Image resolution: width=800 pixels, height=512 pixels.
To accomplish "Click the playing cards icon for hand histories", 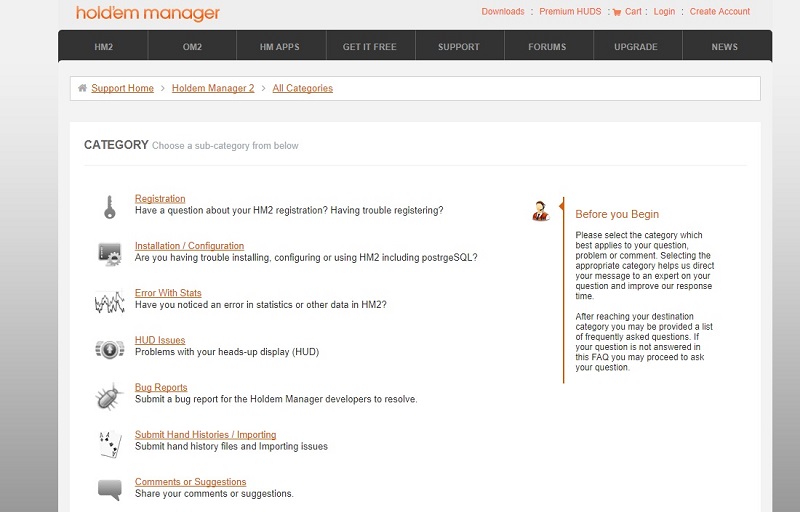I will (x=109, y=443).
